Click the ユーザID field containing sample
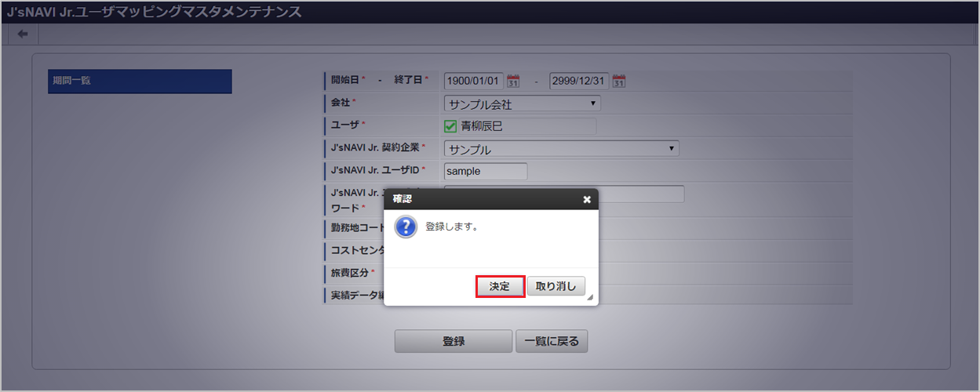This screenshot has height=392, width=980. [486, 171]
